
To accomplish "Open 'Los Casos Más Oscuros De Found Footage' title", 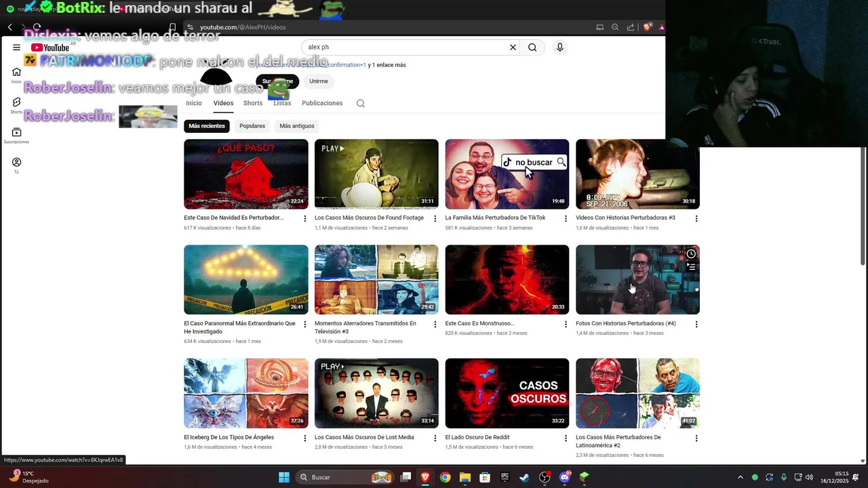I will click(369, 218).
